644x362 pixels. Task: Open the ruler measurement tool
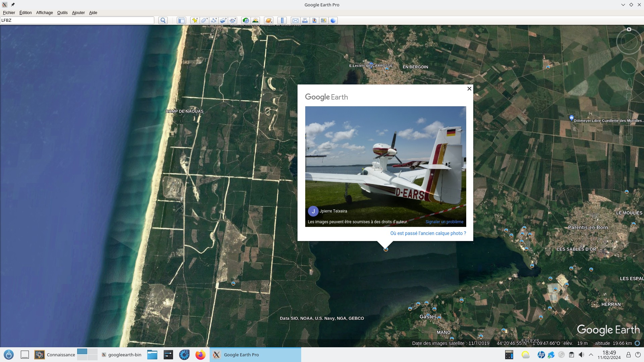(x=282, y=20)
